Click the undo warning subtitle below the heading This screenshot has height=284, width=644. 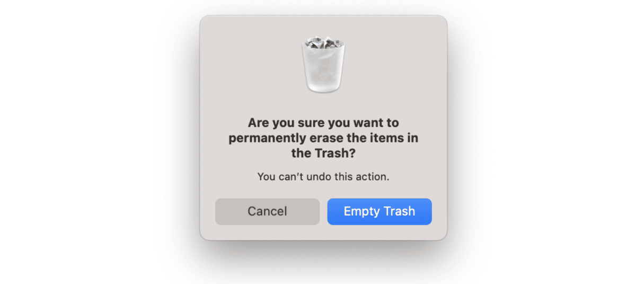pyautogui.click(x=323, y=176)
